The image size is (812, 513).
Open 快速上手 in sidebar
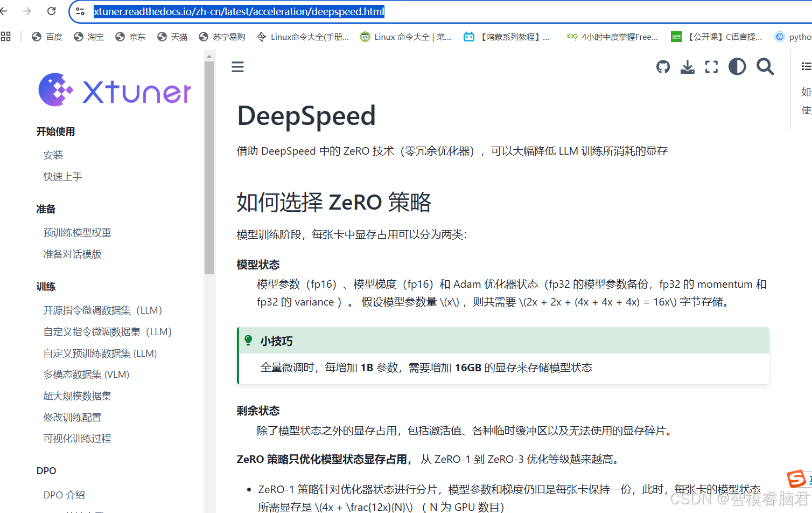(x=63, y=177)
